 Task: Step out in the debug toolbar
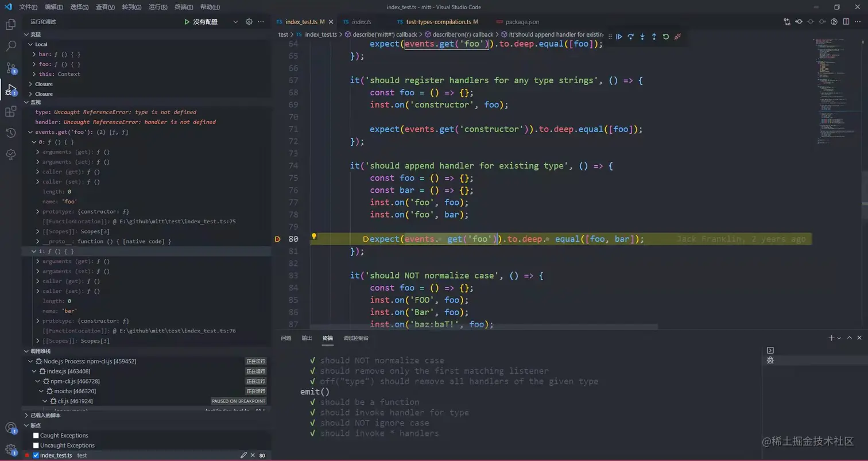point(654,37)
